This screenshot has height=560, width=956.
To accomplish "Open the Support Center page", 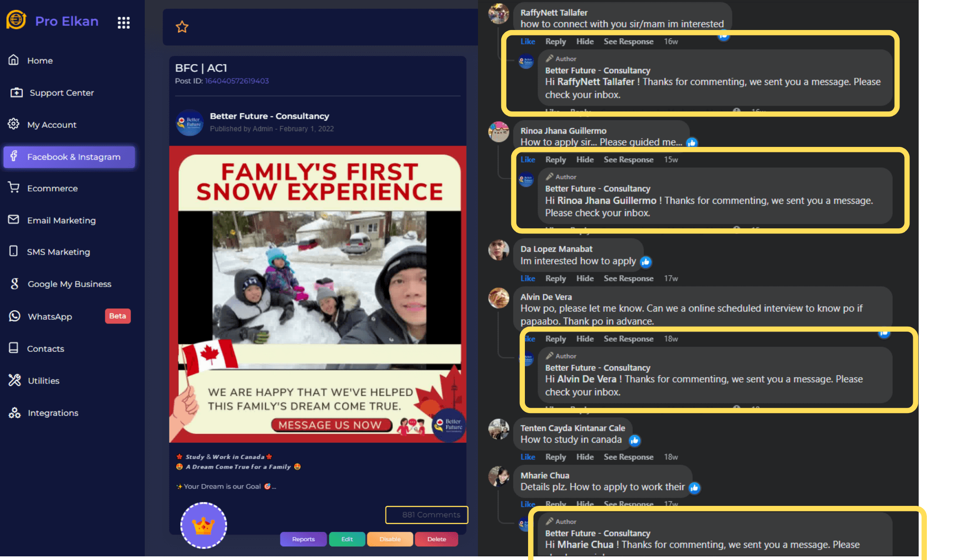I will tap(61, 93).
